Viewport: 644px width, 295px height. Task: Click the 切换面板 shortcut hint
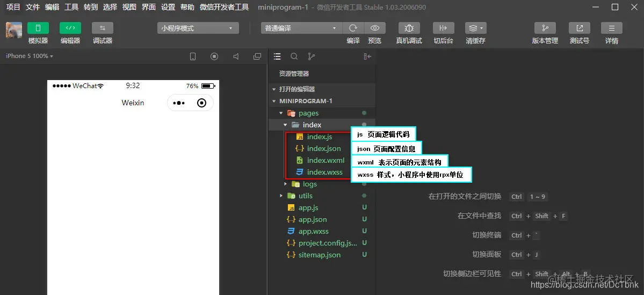pos(487,254)
